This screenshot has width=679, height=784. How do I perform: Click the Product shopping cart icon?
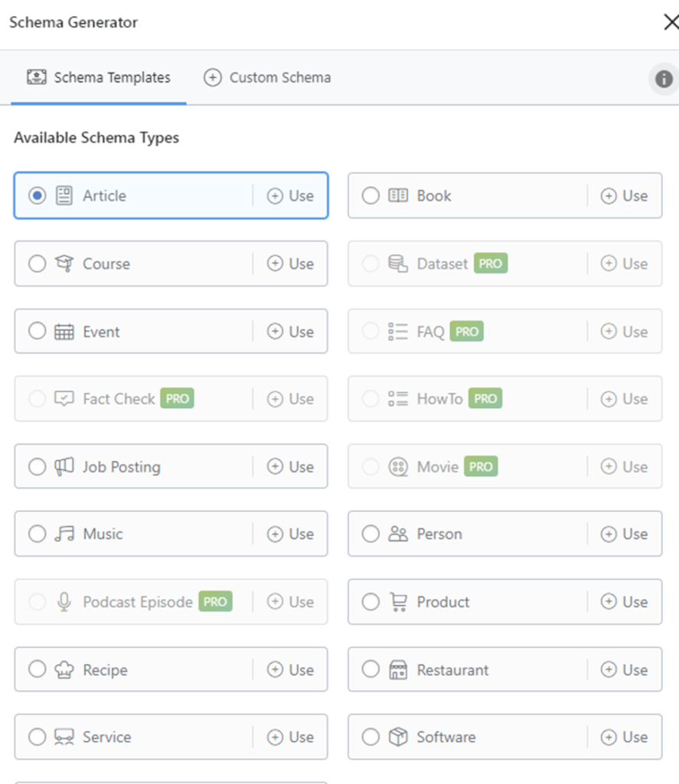[398, 602]
